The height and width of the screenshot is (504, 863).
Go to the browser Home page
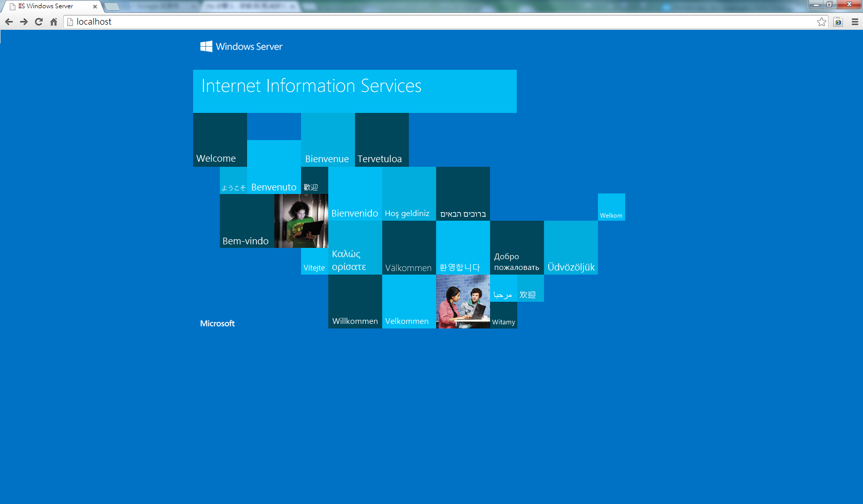pos(53,22)
